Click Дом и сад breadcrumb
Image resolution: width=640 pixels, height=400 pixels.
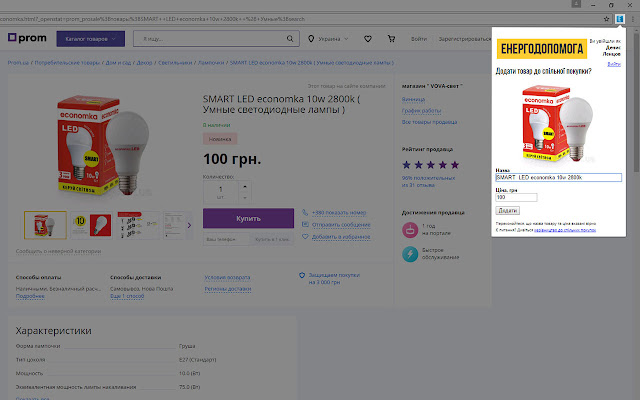118,63
